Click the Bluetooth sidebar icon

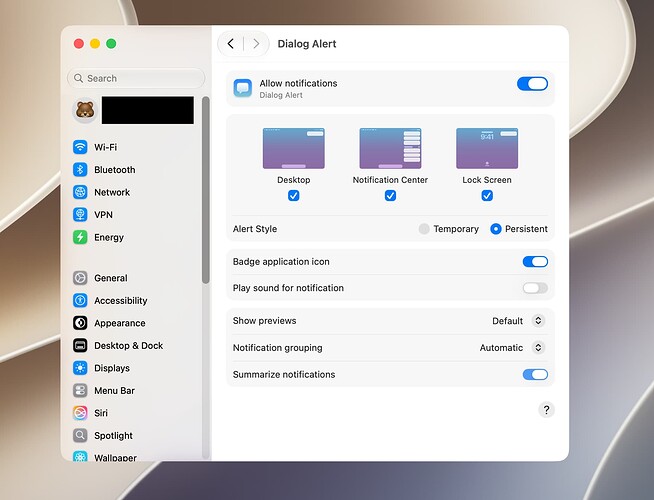pyautogui.click(x=80, y=170)
